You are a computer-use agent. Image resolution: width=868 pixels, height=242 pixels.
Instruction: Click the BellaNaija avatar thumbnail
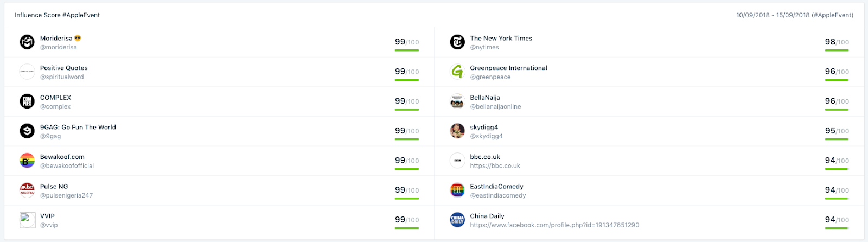(457, 101)
